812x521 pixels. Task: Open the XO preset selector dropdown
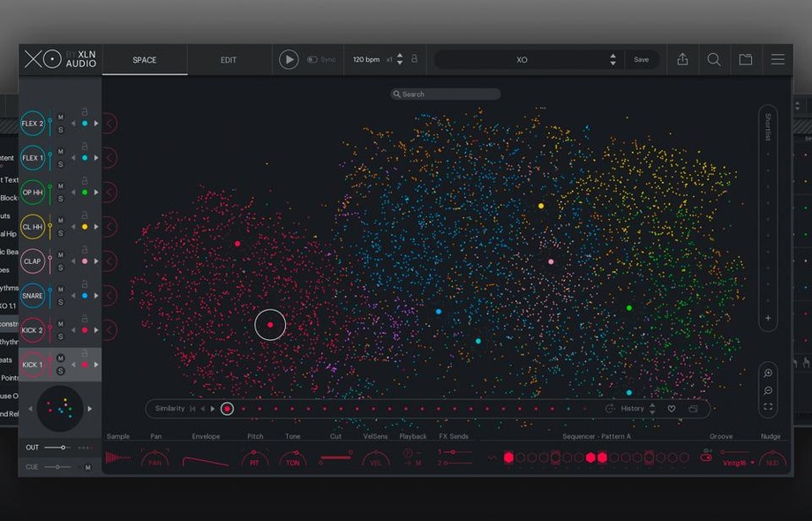[613, 60]
